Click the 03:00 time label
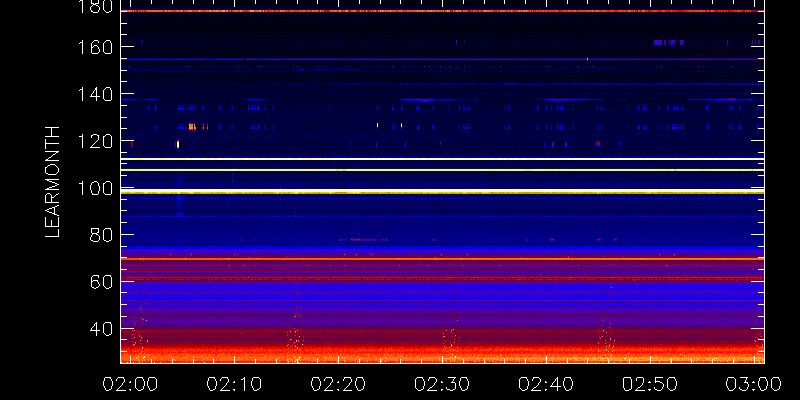Screen dimensions: 800x400 point(754,384)
